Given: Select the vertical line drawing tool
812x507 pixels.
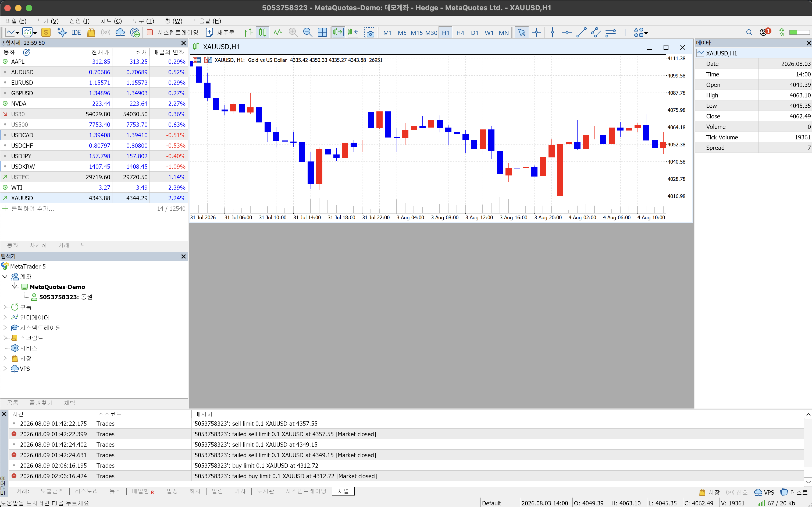Looking at the screenshot, I should pos(552,33).
